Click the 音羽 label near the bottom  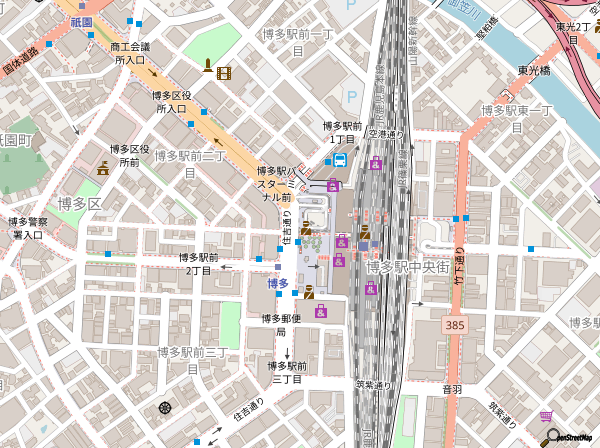(452, 389)
